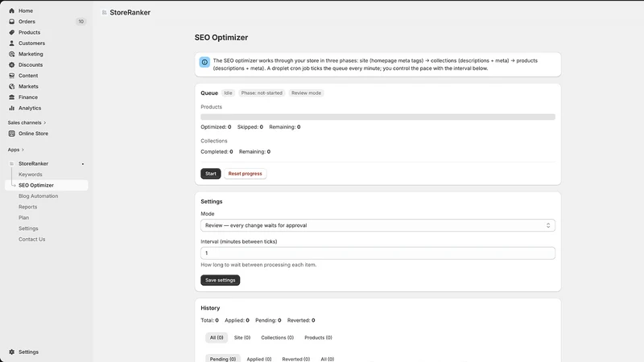Select the Pending (0) status tab
Image resolution: width=644 pixels, height=362 pixels.
click(223, 359)
